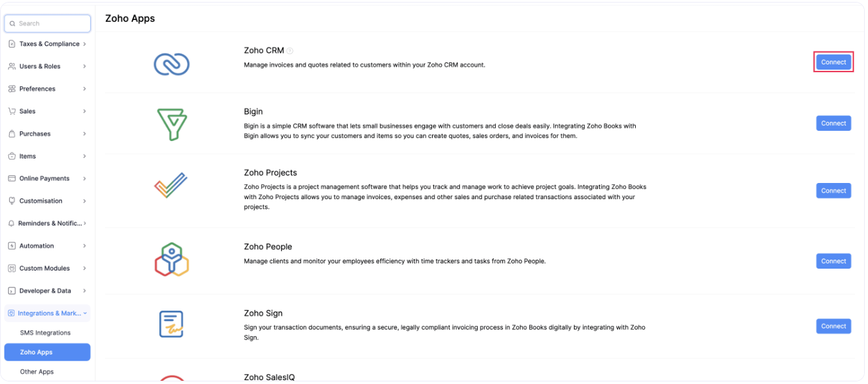Click the Customisation icon in sidebar

(12, 200)
